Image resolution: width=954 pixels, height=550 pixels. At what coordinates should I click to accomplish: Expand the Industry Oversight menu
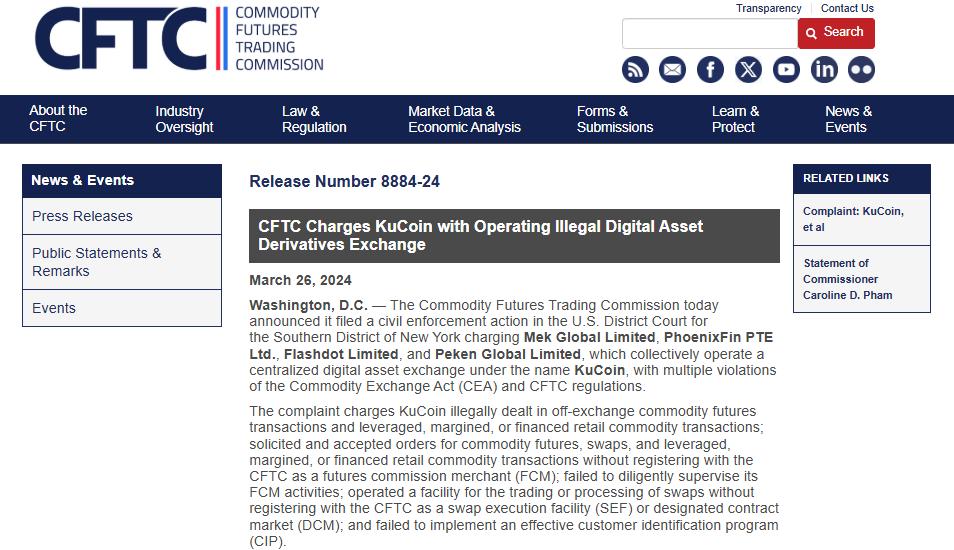click(184, 119)
